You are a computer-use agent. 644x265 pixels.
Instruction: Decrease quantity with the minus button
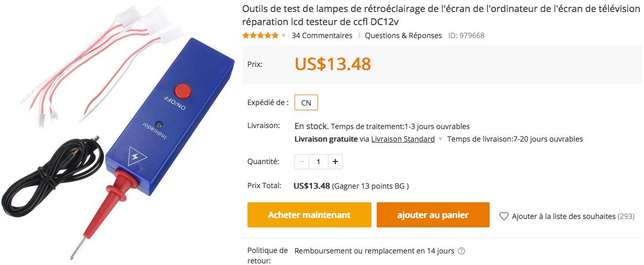point(302,162)
